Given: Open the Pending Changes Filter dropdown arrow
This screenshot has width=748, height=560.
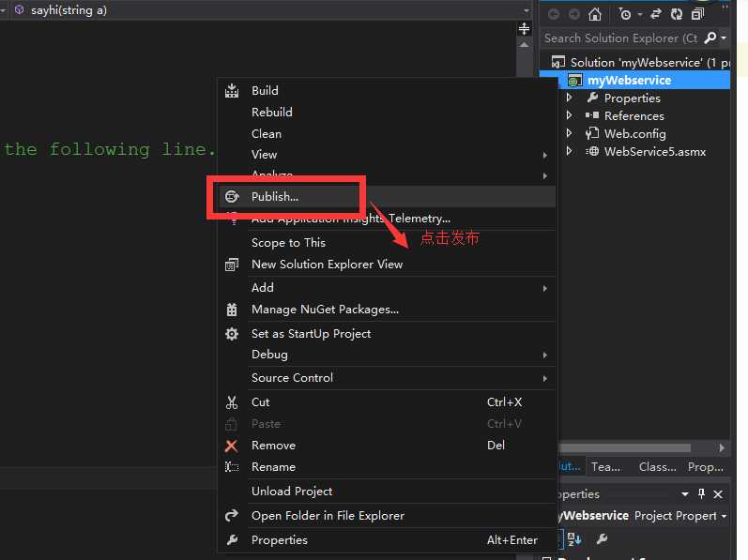Looking at the screenshot, I should (x=640, y=15).
